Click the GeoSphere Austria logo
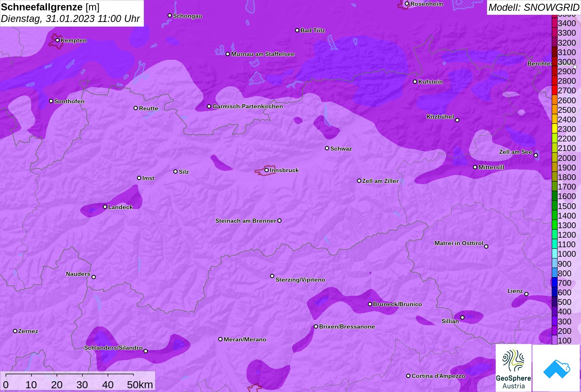The height and width of the screenshot is (392, 581). (513, 368)
